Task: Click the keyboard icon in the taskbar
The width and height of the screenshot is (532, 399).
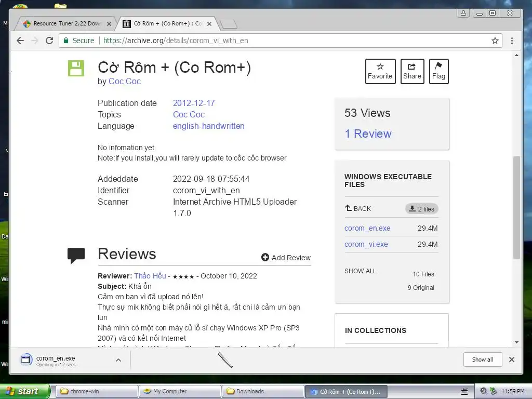Action: click(464, 392)
